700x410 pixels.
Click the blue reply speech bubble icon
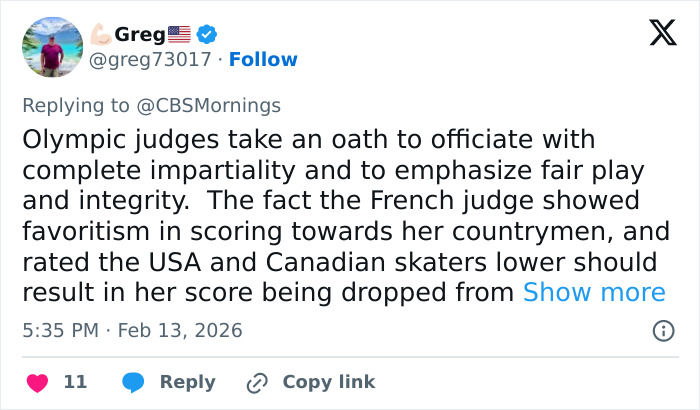(133, 382)
